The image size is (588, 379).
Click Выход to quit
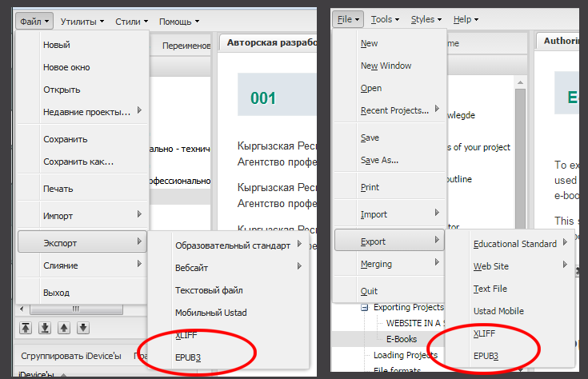tap(82, 293)
